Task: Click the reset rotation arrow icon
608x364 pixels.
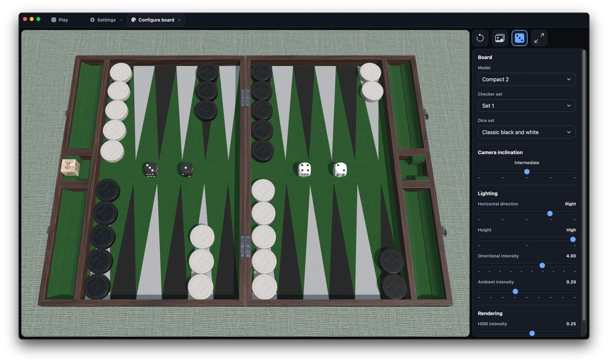Action: (x=480, y=38)
